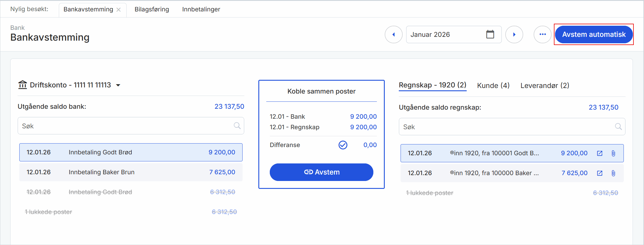The image size is (644, 245).
Task: Open Godt B... entry in new window
Action: pos(600,153)
